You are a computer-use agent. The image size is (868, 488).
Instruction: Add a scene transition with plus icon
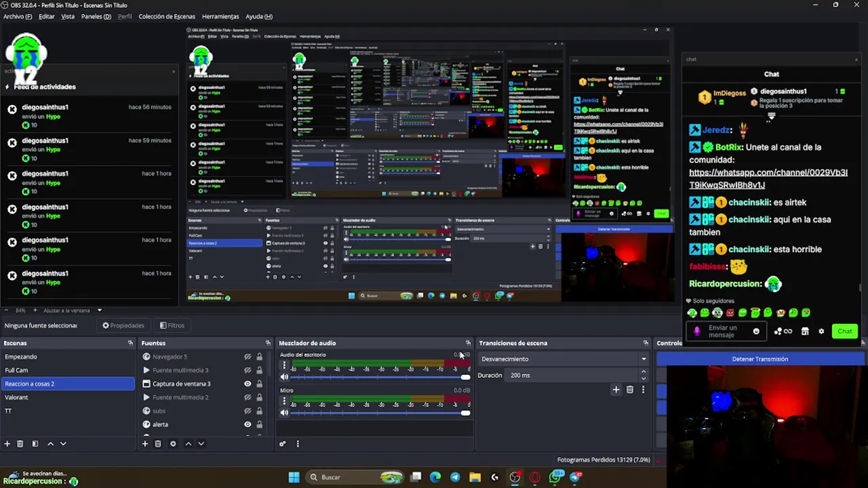[x=616, y=390]
